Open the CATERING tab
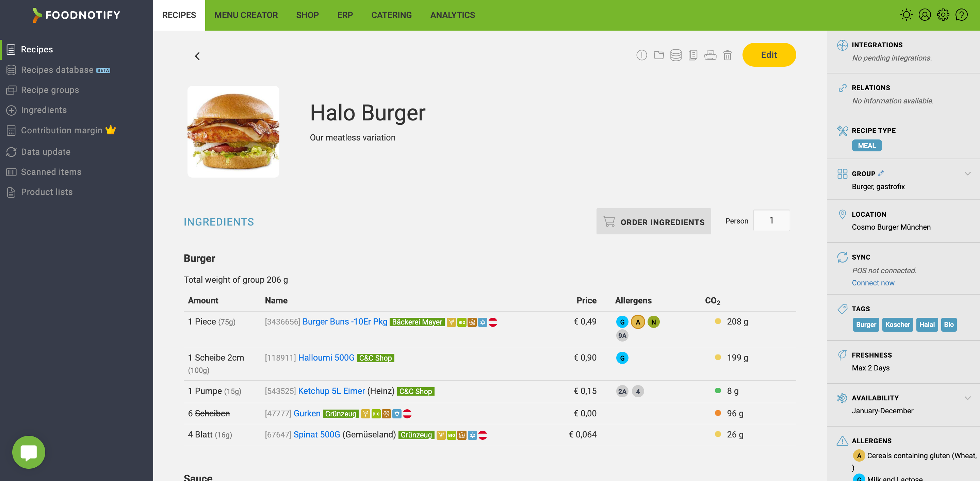Screen dimensions: 980x481 tap(391, 15)
